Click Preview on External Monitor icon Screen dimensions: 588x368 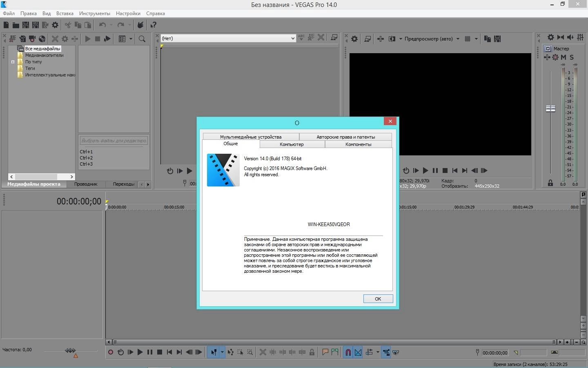367,39
